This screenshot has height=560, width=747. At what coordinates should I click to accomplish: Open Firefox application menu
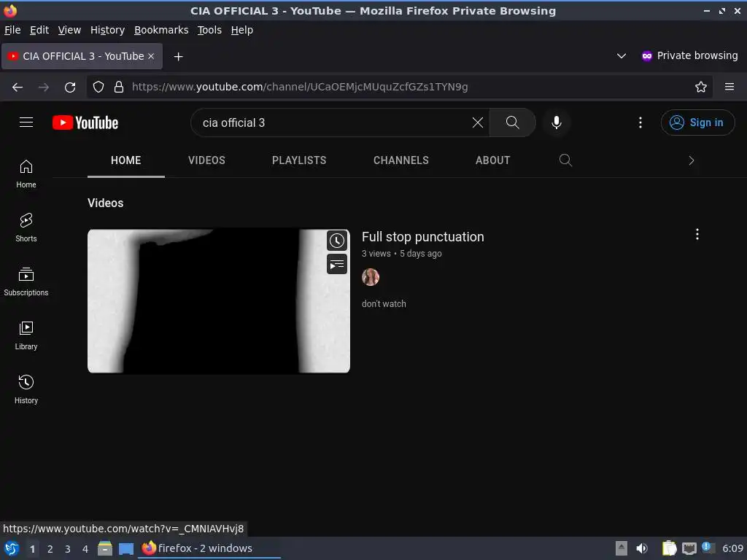pos(729,87)
